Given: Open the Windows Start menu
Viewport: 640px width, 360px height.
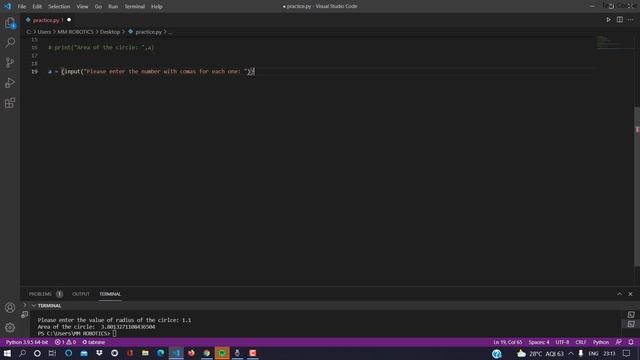Looking at the screenshot, I should click(7, 353).
